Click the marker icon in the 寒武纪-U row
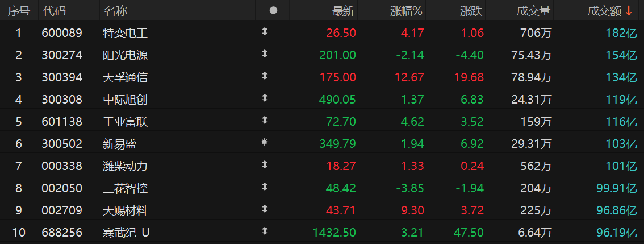Image resolution: width=644 pixels, height=244 pixels. point(264,232)
